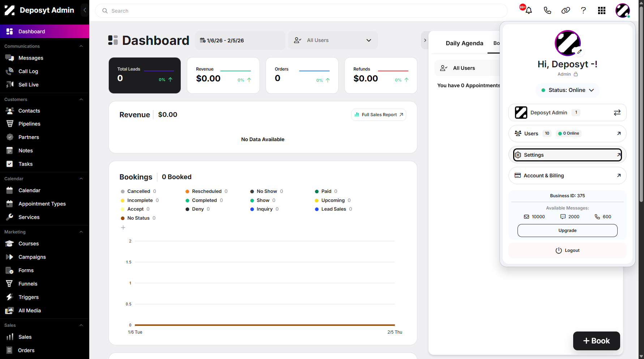Click the profile avatar in the top bar

click(623, 10)
